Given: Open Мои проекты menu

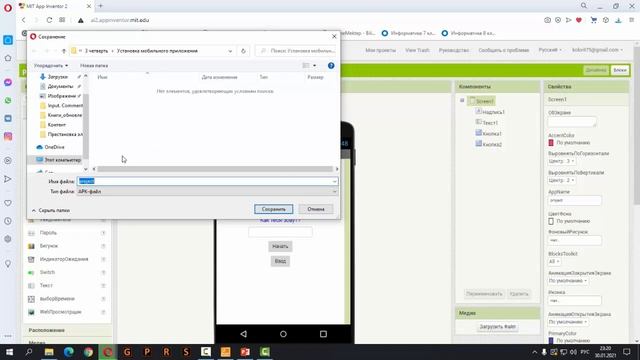Looking at the screenshot, I should 380,50.
